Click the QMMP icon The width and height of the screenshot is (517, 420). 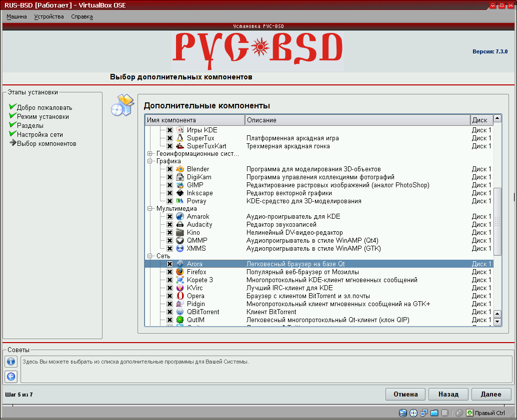[179, 241]
